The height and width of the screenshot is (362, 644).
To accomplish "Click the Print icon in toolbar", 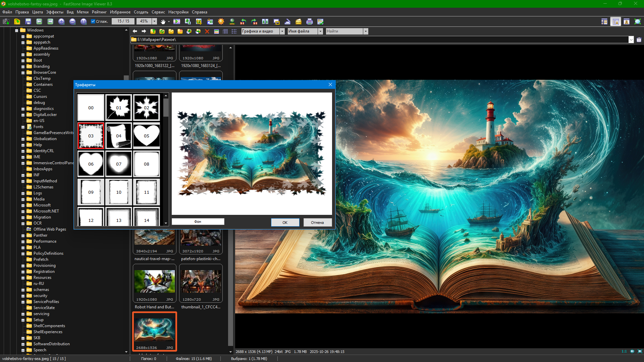I will [310, 21].
